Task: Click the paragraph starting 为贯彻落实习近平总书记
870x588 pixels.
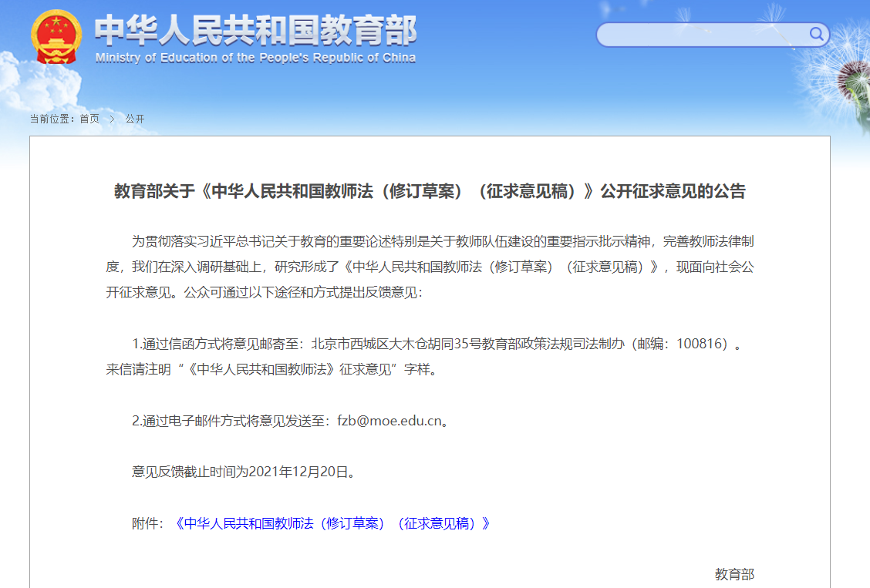Action: click(x=430, y=267)
